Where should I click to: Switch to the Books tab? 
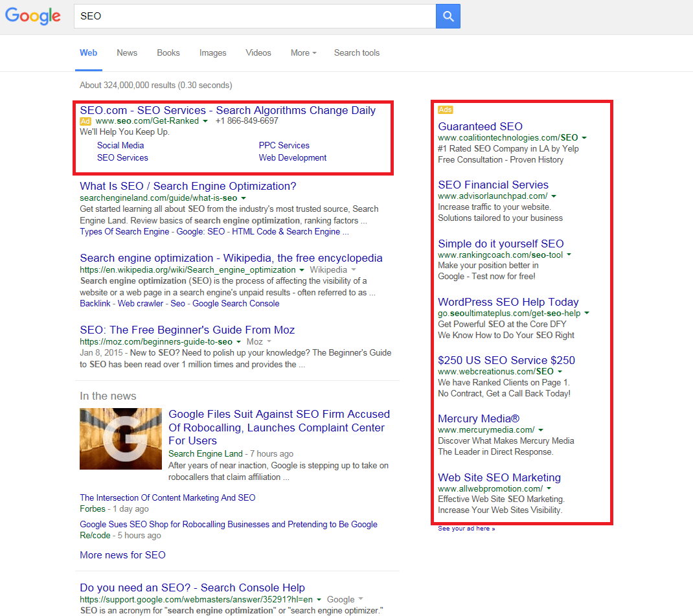pyautogui.click(x=168, y=52)
